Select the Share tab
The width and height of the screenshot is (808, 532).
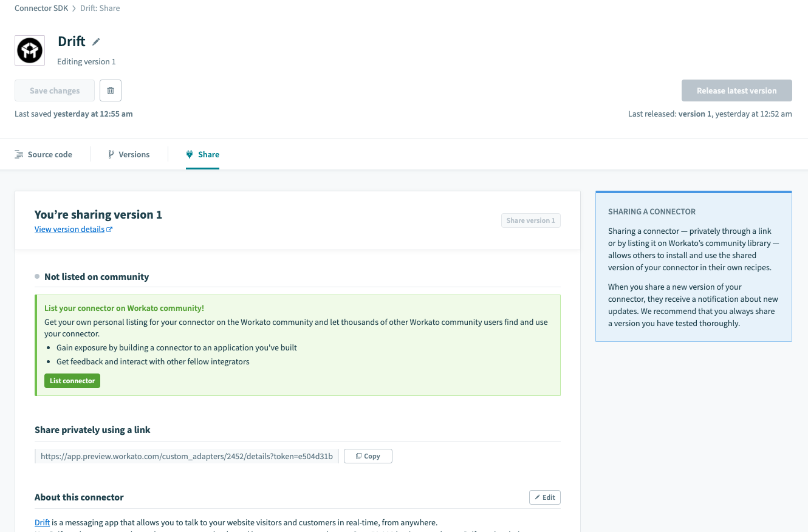202,154
